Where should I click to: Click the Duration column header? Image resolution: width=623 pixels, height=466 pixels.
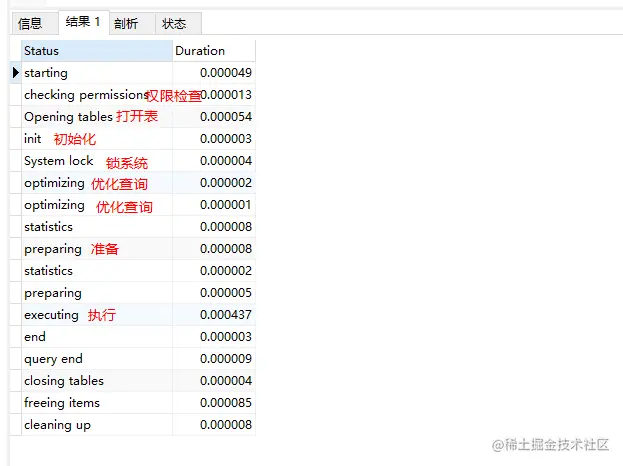[x=214, y=51]
